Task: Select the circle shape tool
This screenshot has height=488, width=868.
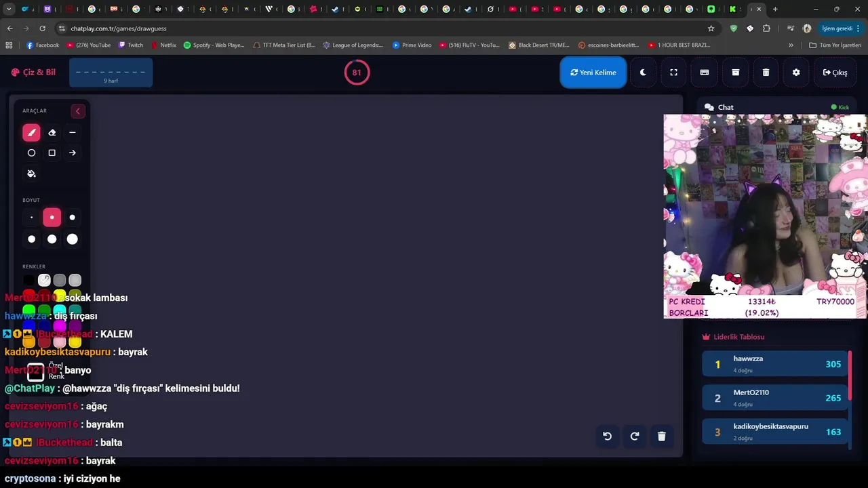Action: click(31, 153)
